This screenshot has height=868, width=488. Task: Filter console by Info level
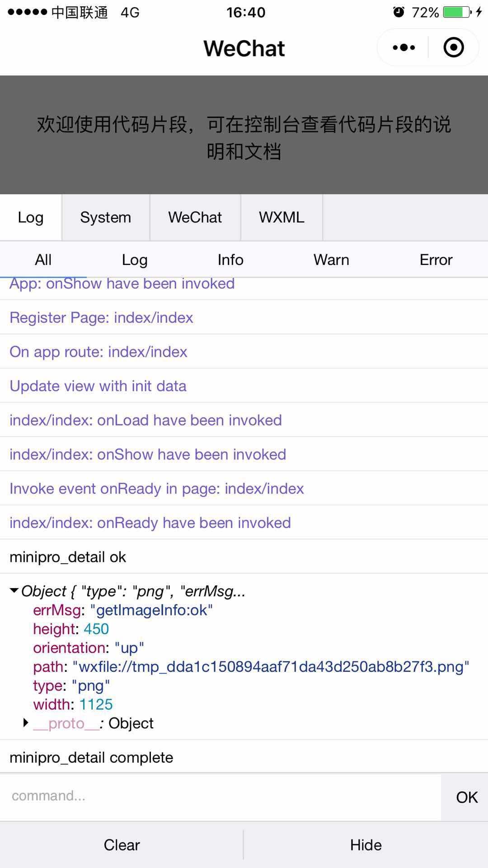pyautogui.click(x=230, y=260)
